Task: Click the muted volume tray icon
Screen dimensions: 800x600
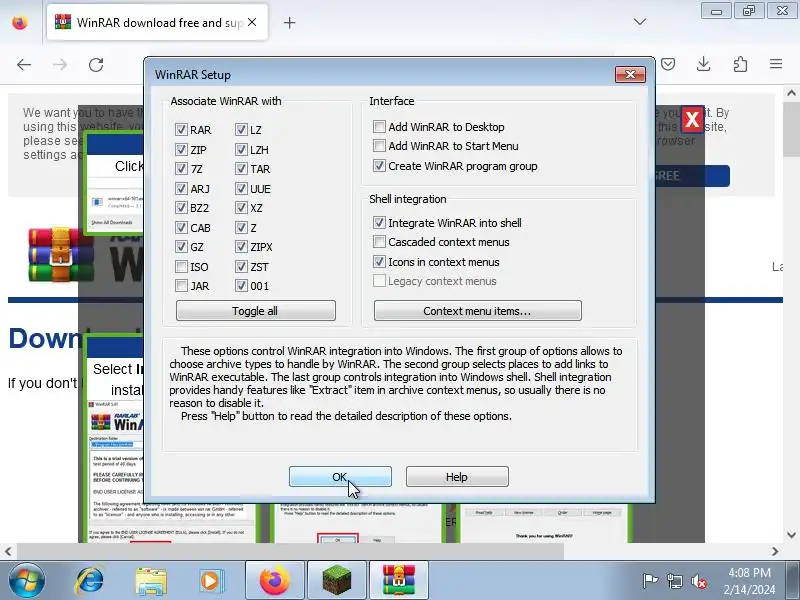Action: tap(698, 581)
